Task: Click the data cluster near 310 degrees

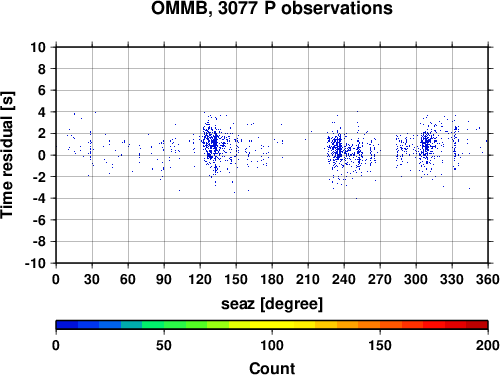Action: pyautogui.click(x=426, y=145)
